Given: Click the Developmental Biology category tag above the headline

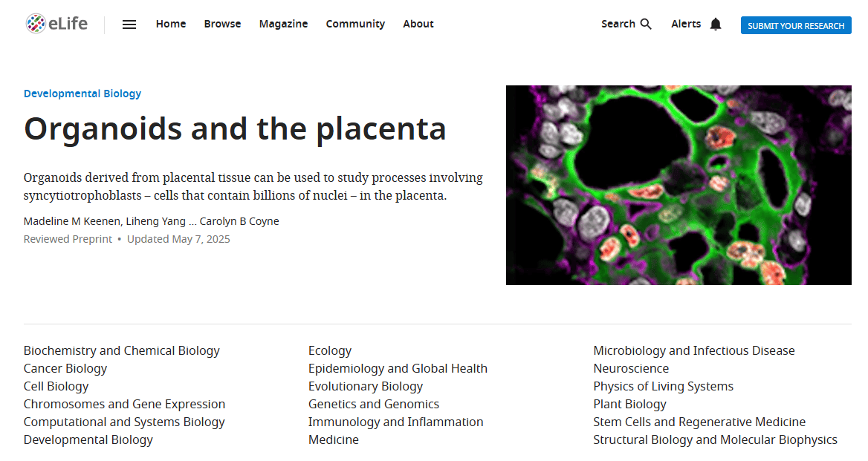Looking at the screenshot, I should coord(82,94).
